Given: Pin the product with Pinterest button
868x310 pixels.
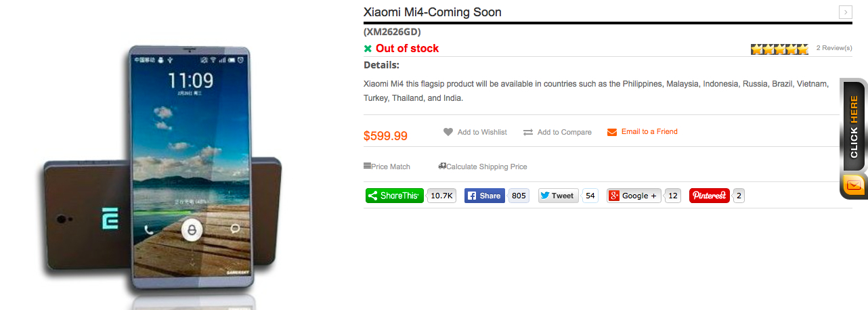Looking at the screenshot, I should coord(709,196).
